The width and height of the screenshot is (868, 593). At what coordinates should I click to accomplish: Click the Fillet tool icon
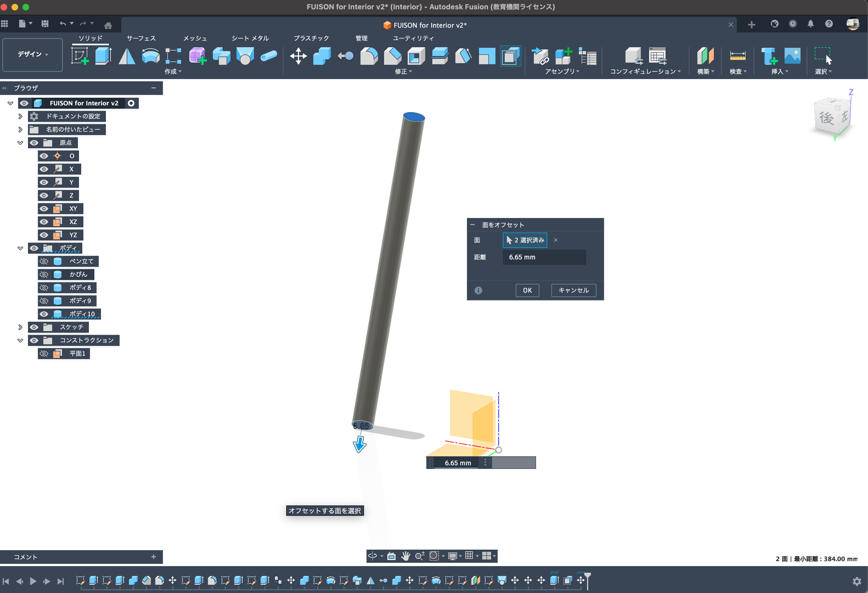369,56
